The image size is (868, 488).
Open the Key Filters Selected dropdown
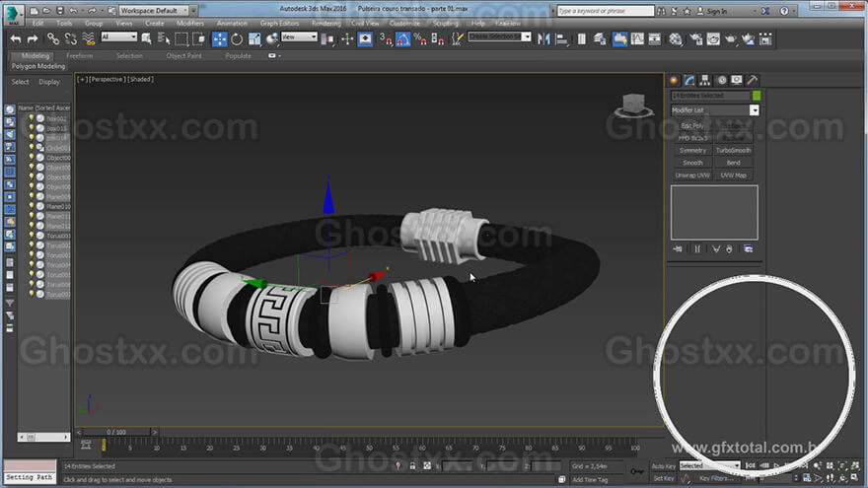tap(709, 466)
